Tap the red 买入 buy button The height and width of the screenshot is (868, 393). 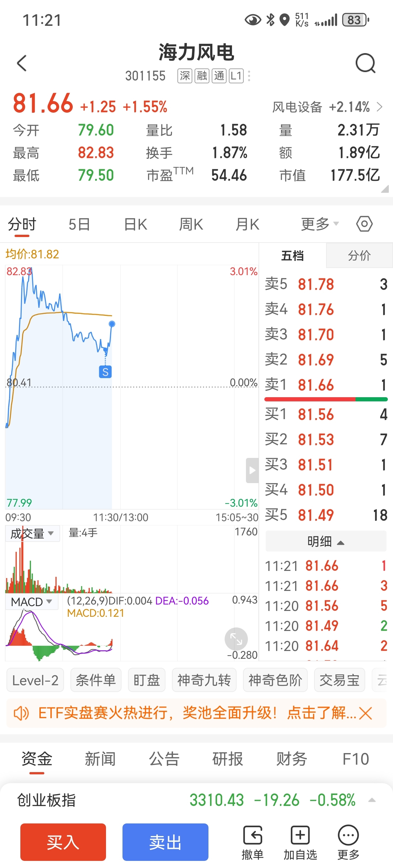point(63,842)
